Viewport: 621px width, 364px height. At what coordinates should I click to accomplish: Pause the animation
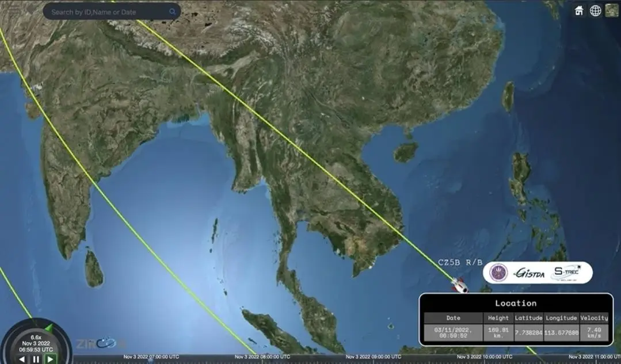36,359
